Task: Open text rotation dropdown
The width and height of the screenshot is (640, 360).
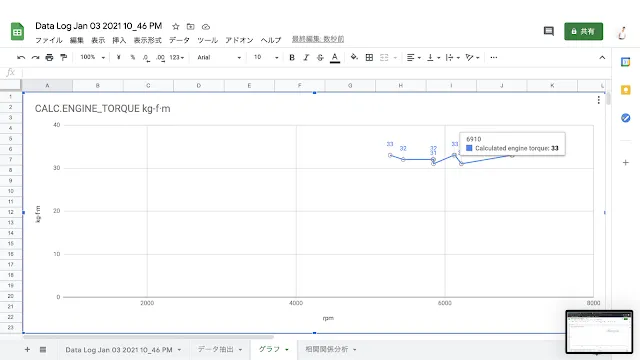Action: (x=472, y=58)
